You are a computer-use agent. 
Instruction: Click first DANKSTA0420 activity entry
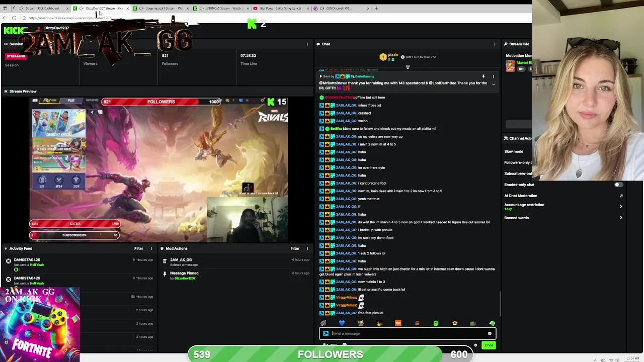click(x=79, y=263)
